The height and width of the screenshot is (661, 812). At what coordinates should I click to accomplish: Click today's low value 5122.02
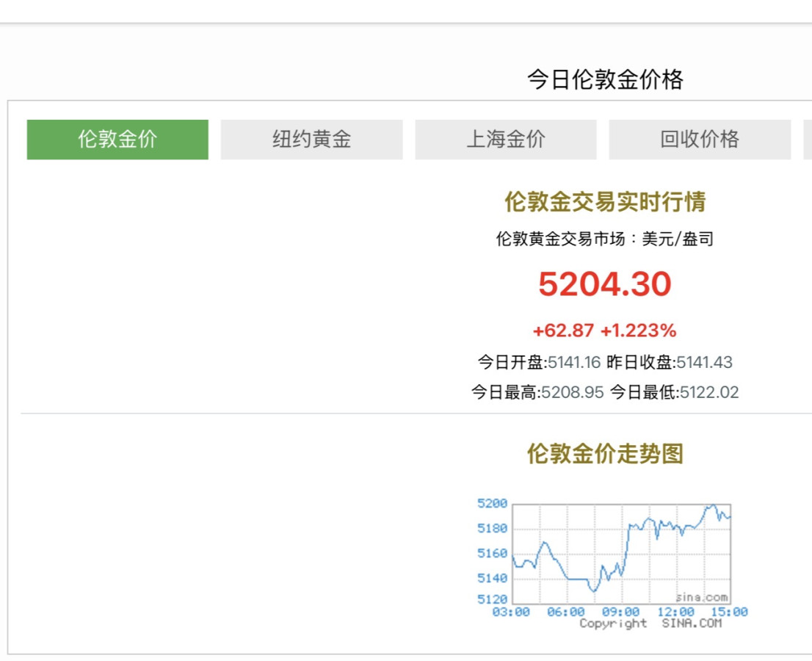pyautogui.click(x=709, y=392)
